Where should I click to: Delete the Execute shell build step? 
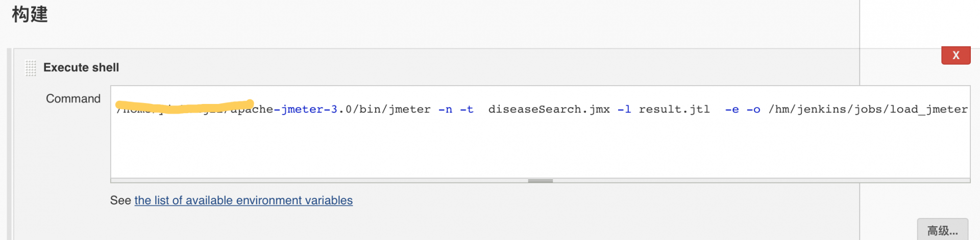pyautogui.click(x=955, y=55)
